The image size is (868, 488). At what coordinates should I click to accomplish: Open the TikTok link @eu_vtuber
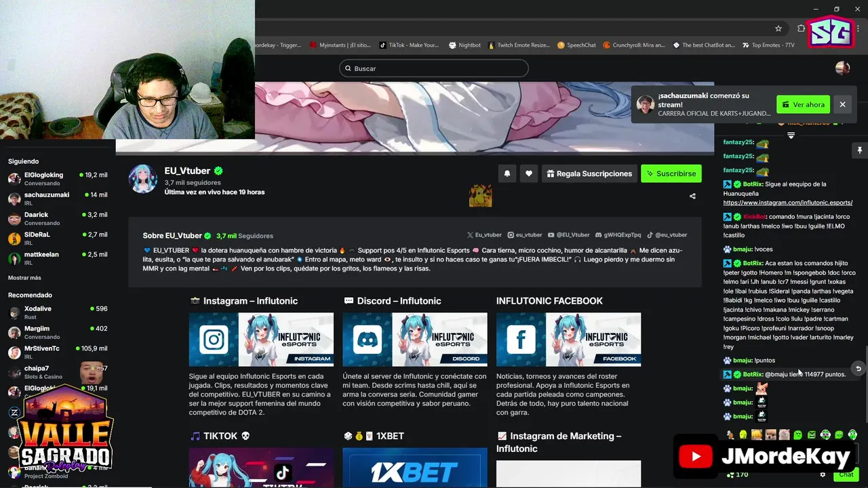pyautogui.click(x=667, y=235)
